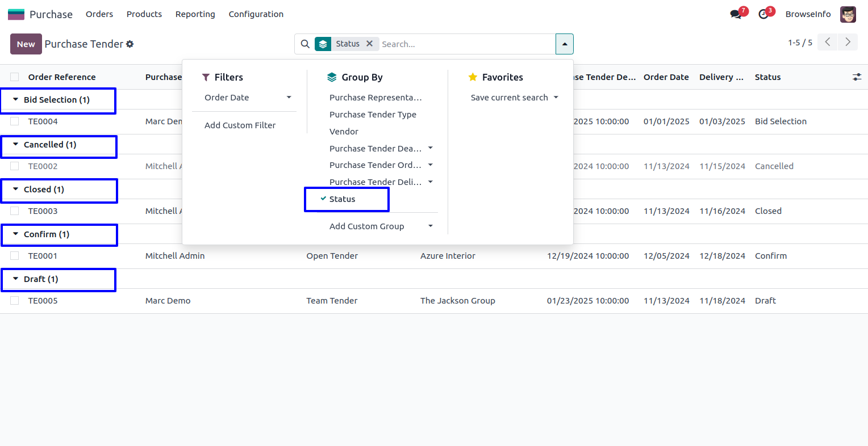The height and width of the screenshot is (446, 868).
Task: Click the magnifying glass search icon
Action: 305,44
